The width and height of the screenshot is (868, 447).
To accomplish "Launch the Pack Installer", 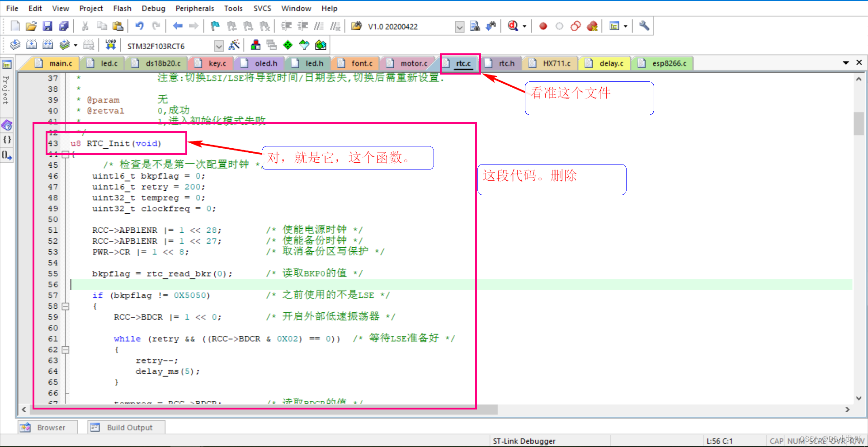I will 321,45.
